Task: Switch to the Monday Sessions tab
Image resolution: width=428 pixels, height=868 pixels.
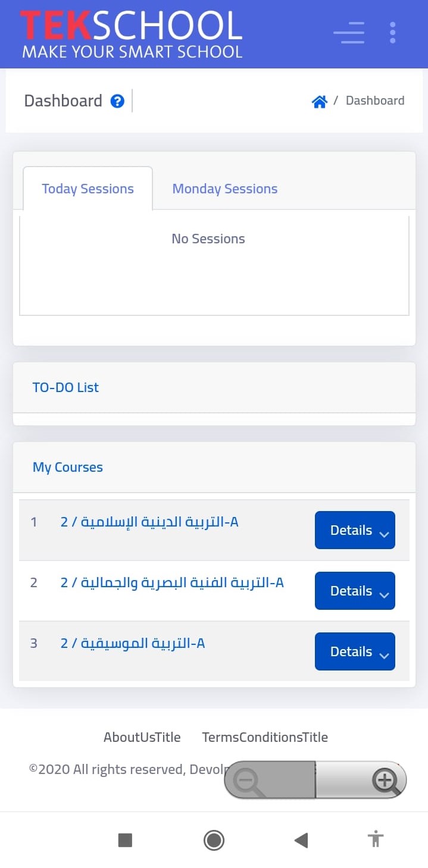Action: (x=224, y=189)
